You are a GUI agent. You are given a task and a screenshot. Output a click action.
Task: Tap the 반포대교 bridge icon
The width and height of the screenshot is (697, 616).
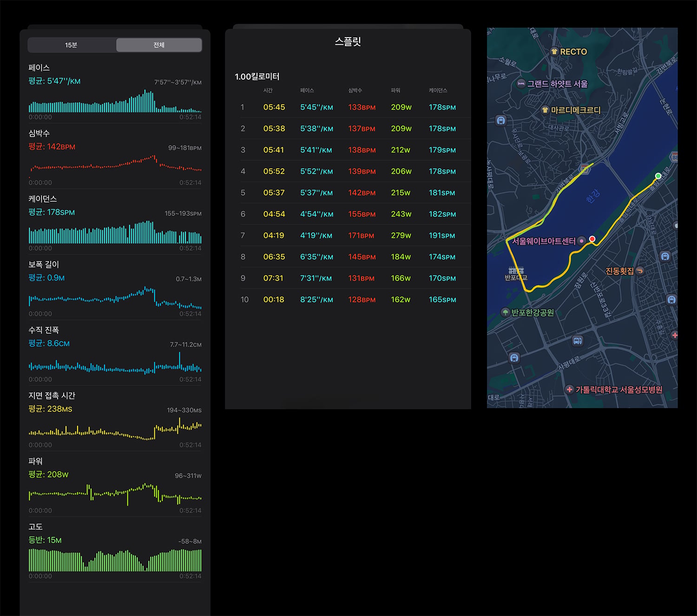[x=516, y=271]
